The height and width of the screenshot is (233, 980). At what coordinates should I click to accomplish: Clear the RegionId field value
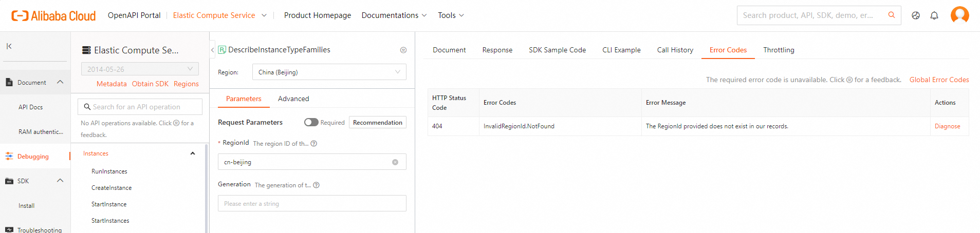tap(395, 162)
